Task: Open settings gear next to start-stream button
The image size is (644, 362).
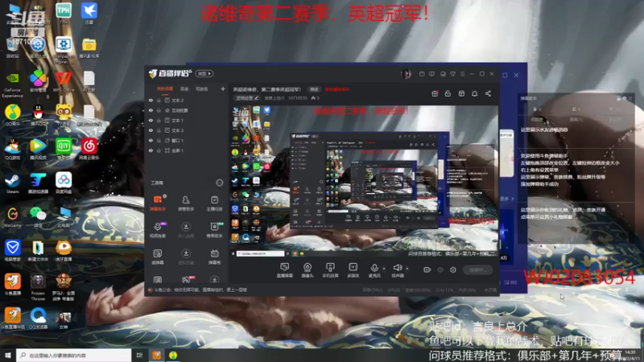Action: click(x=453, y=269)
